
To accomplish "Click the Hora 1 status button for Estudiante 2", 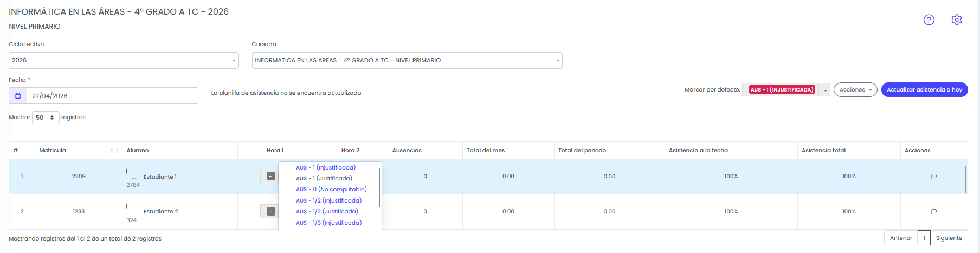I will [271, 211].
